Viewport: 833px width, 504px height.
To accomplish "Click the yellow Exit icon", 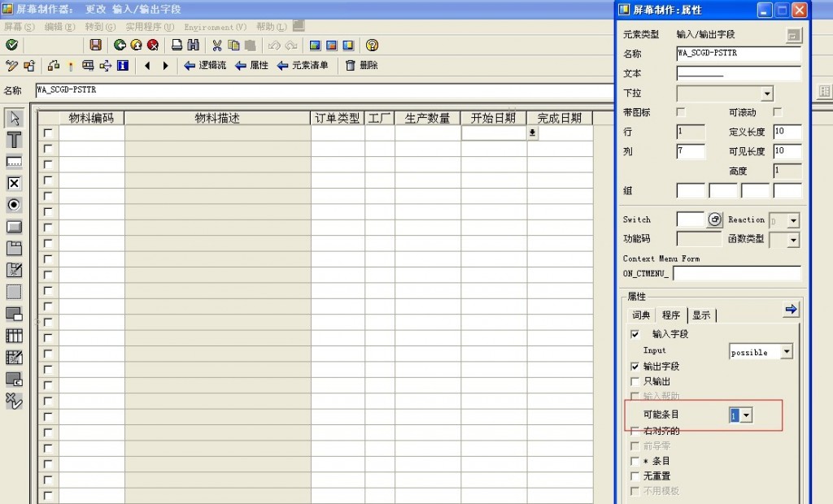I will coord(136,46).
